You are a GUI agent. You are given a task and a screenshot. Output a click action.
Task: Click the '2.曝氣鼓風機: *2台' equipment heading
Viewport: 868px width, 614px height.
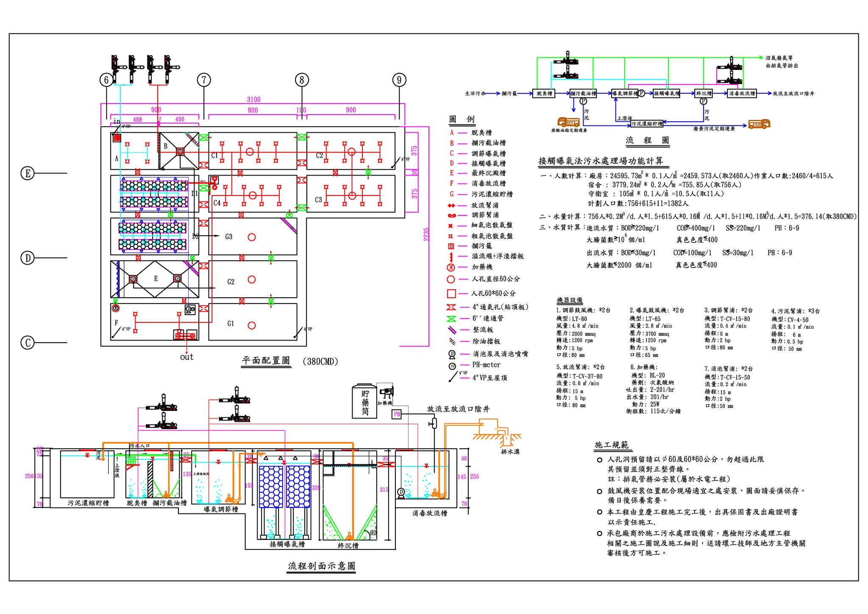pos(657,310)
